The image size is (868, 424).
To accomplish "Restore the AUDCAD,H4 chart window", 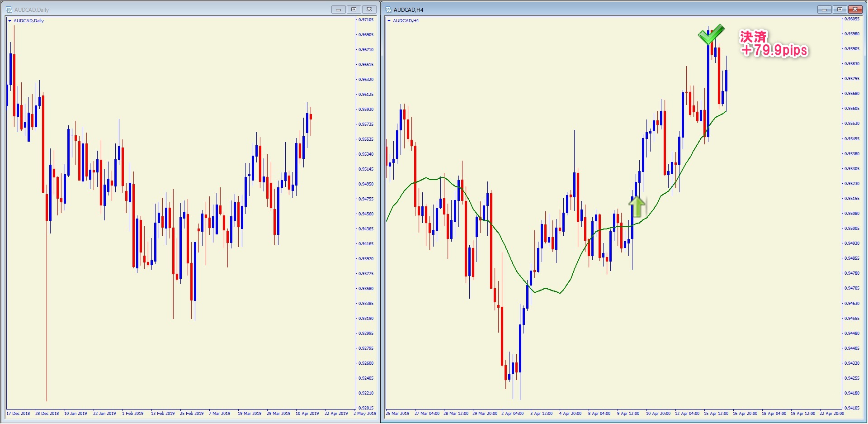I will (x=840, y=10).
